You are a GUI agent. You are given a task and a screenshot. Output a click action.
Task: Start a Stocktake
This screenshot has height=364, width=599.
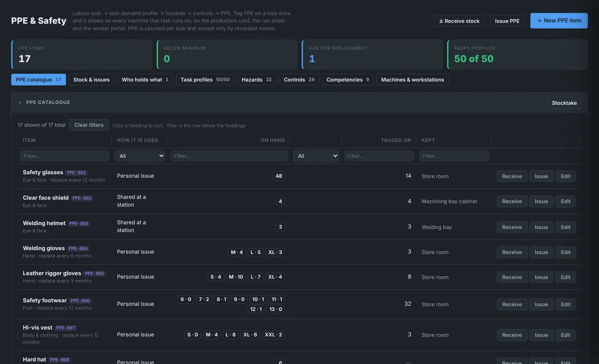[564, 103]
